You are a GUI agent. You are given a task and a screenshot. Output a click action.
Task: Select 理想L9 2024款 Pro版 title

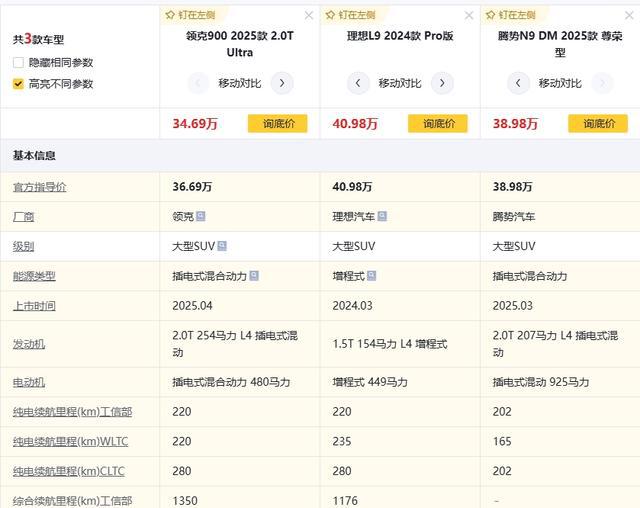(400, 36)
